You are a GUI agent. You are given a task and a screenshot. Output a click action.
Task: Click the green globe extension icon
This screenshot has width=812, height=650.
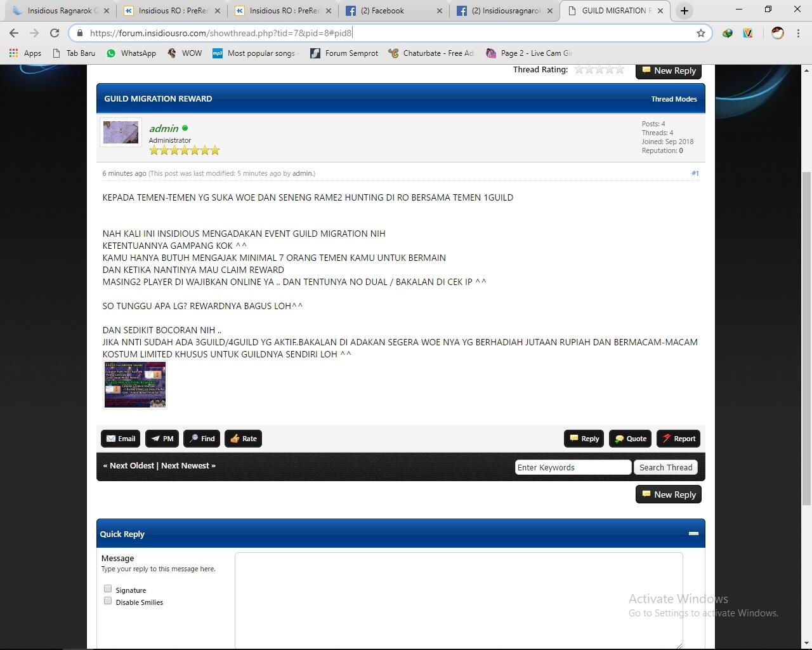tap(728, 33)
